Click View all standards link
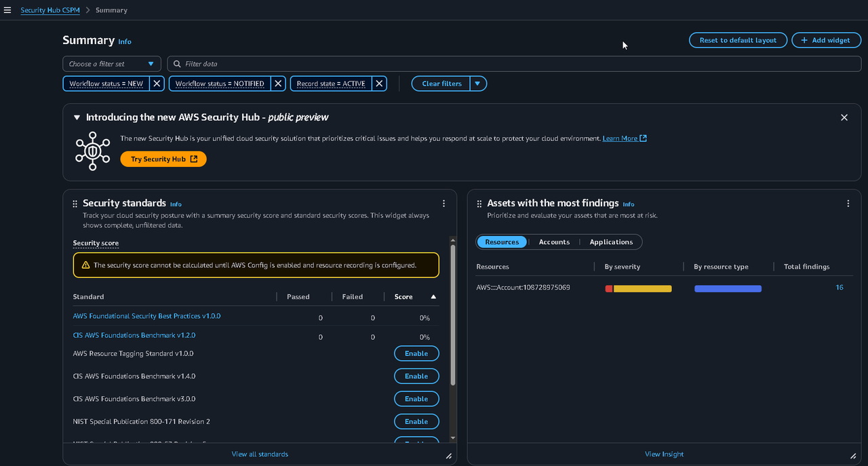The height and width of the screenshot is (466, 868). click(x=260, y=454)
